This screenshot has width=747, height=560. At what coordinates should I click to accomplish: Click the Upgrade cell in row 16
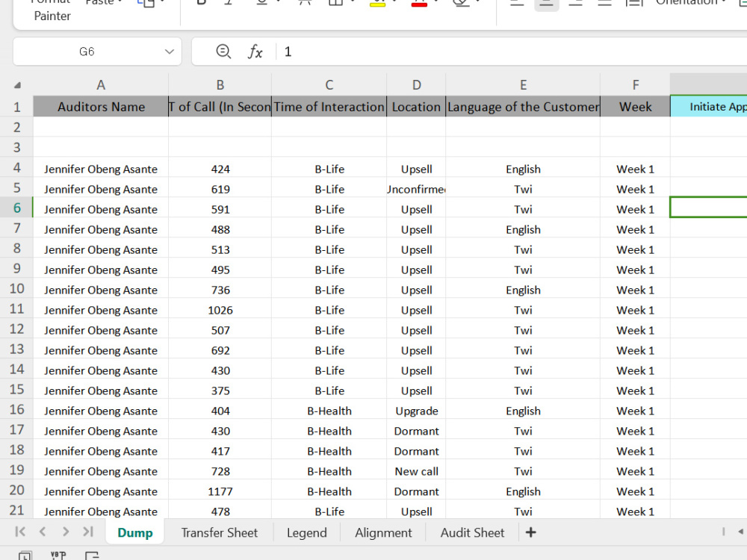pos(416,411)
